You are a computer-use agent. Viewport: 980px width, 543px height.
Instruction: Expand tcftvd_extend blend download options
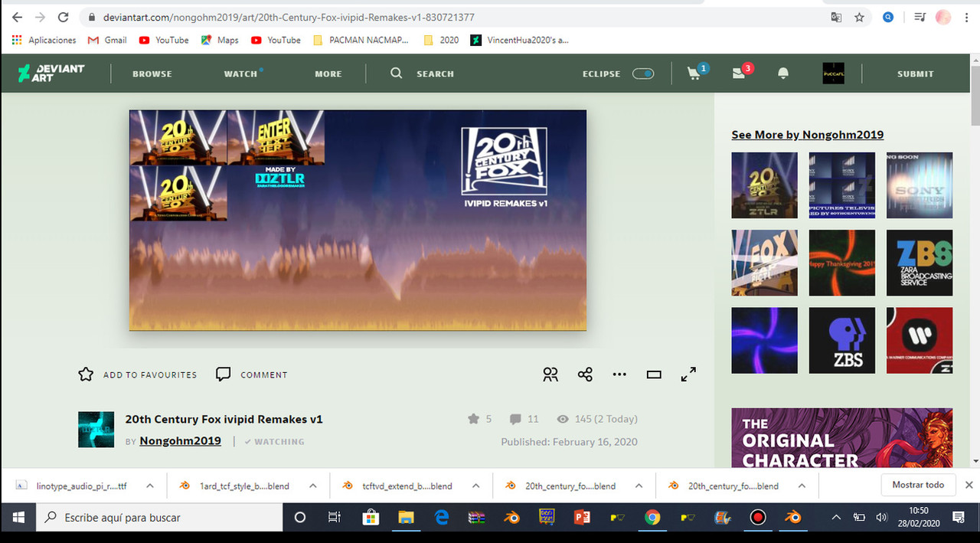pyautogui.click(x=475, y=486)
